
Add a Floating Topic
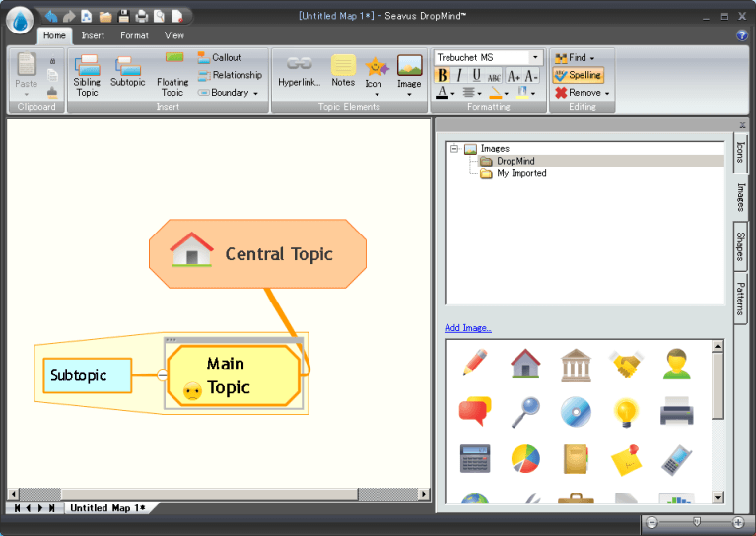172,74
